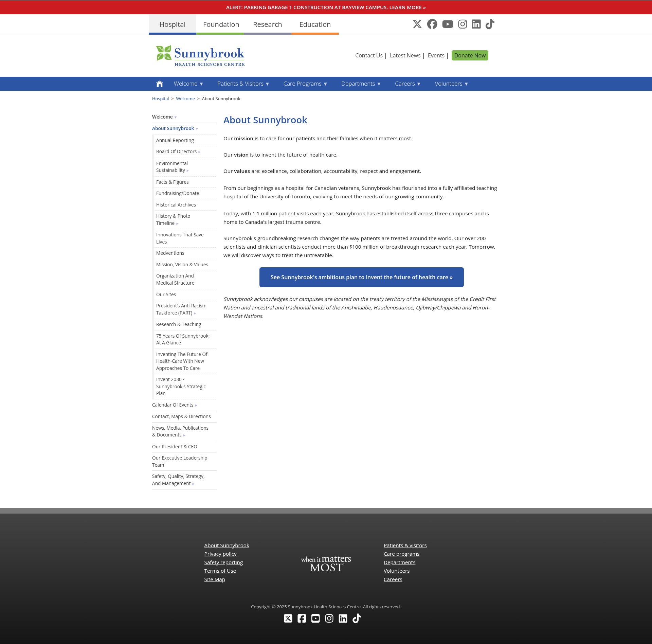Open Mission, Vision & Values sidebar link
This screenshot has width=652, height=644.
click(182, 265)
